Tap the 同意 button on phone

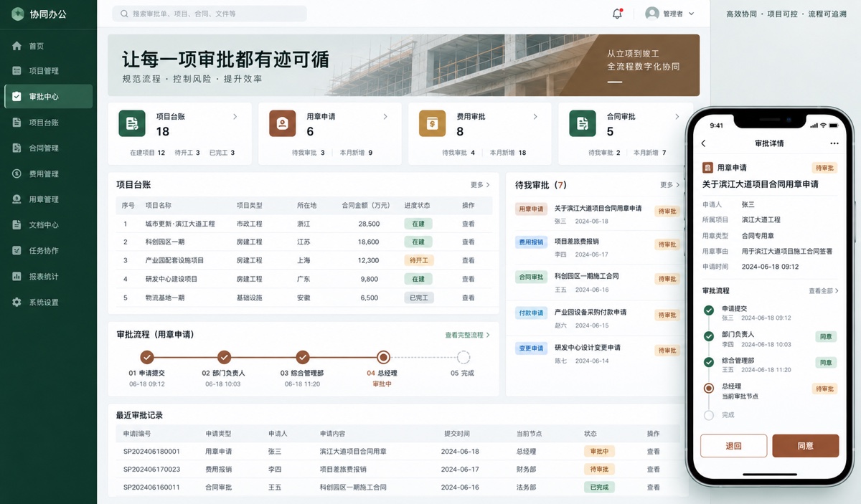805,446
